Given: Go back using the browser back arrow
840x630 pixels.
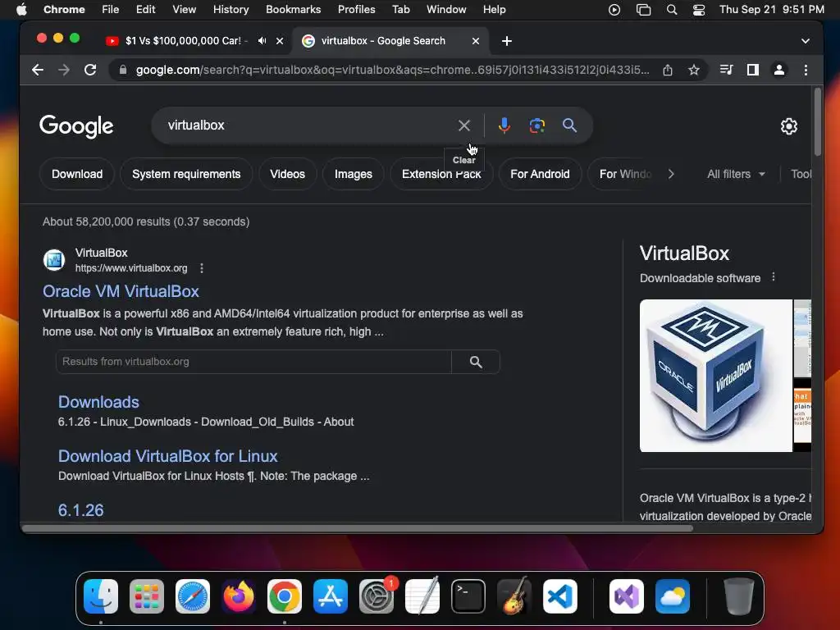Looking at the screenshot, I should pyautogui.click(x=38, y=70).
